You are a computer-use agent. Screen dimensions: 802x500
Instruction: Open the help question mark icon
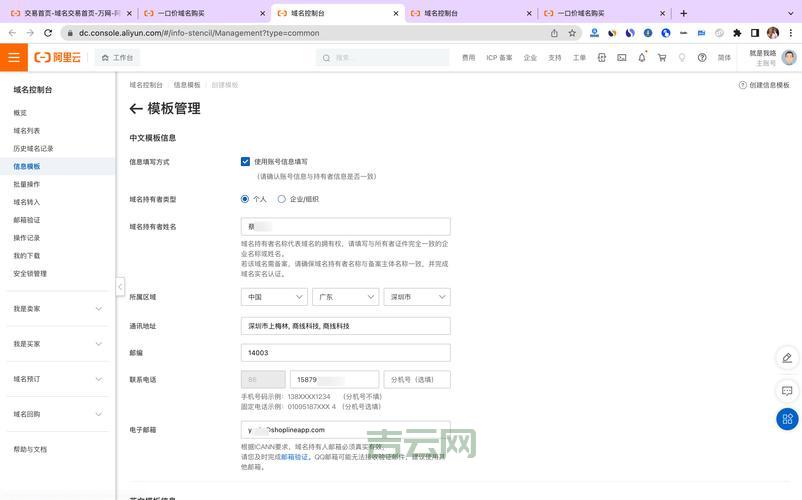pyautogui.click(x=702, y=58)
